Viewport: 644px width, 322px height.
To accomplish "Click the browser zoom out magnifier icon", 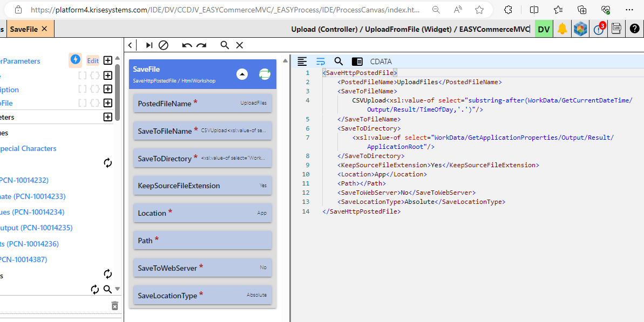I will [436, 10].
